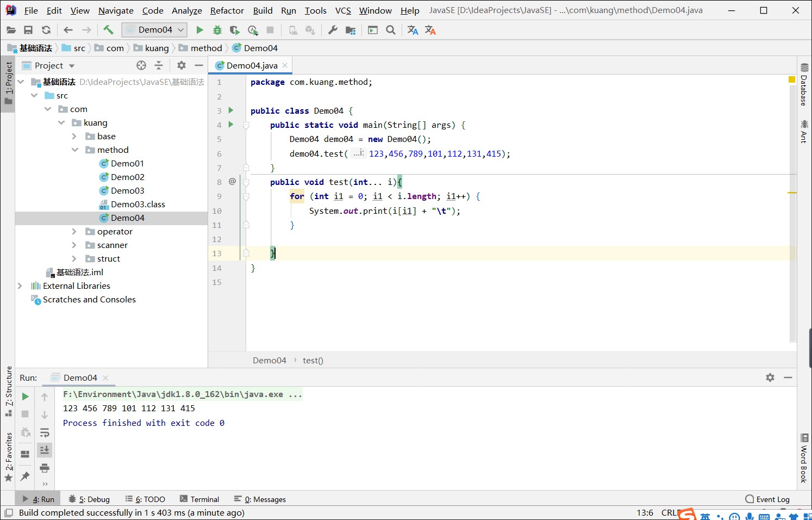Click the orange Translate and Replace icon
The width and height of the screenshot is (812, 520).
click(430, 30)
